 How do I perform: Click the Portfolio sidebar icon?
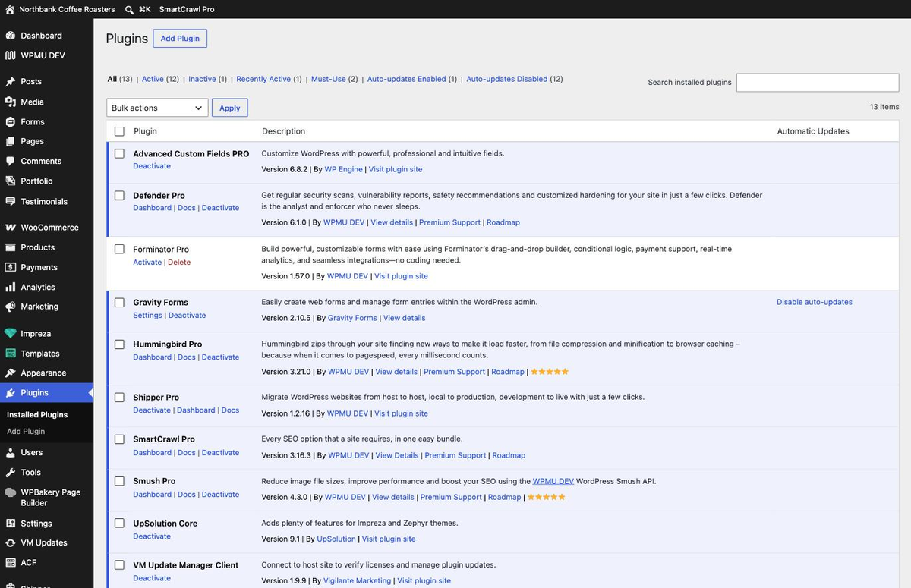tap(10, 181)
